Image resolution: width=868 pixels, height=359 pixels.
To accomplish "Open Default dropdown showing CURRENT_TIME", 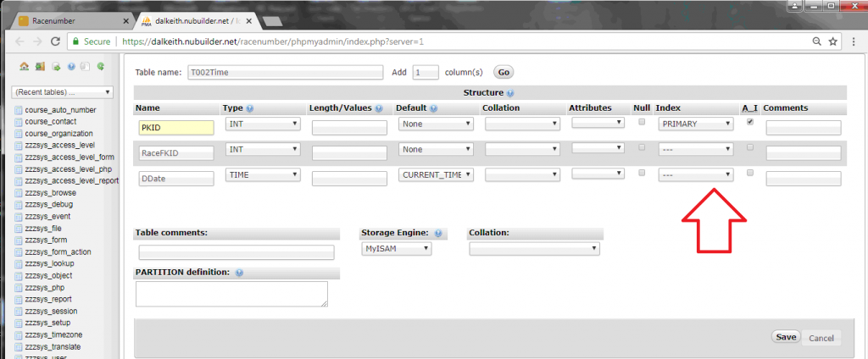I will (x=437, y=174).
